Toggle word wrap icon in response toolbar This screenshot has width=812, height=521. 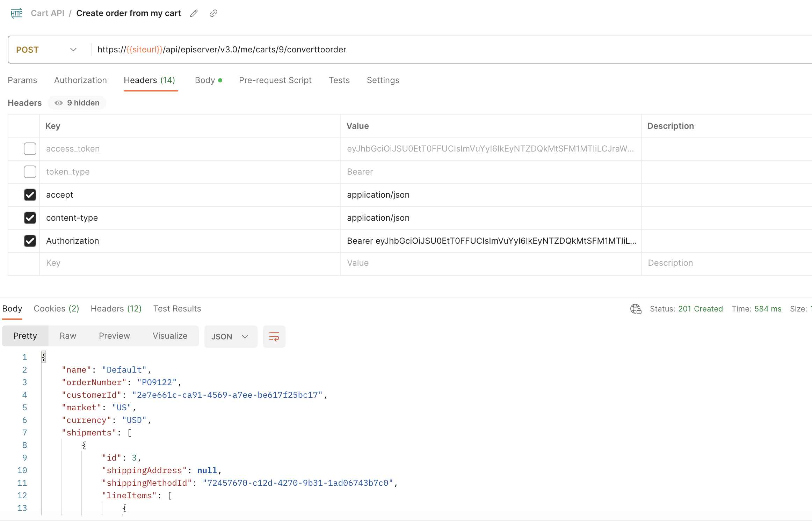[274, 337]
